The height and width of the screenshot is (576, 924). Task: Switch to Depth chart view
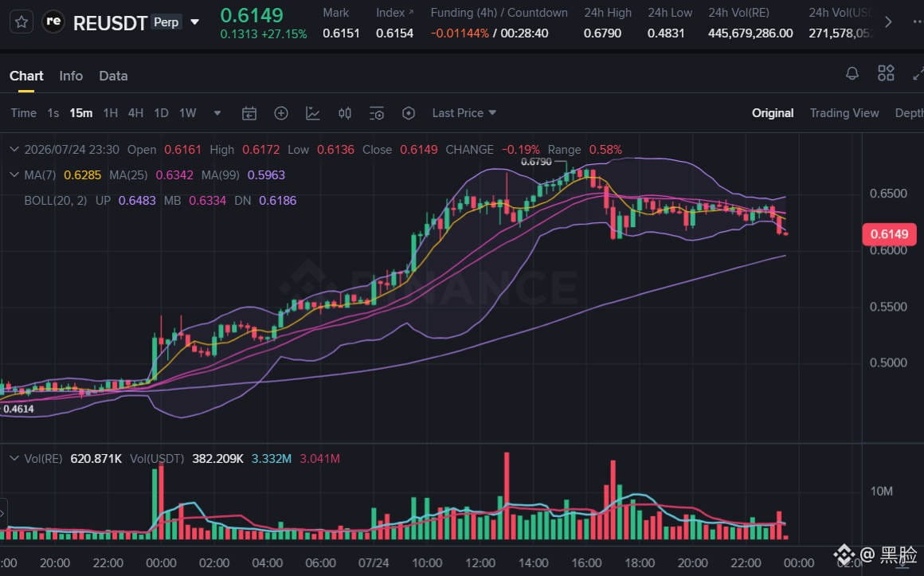tap(910, 113)
